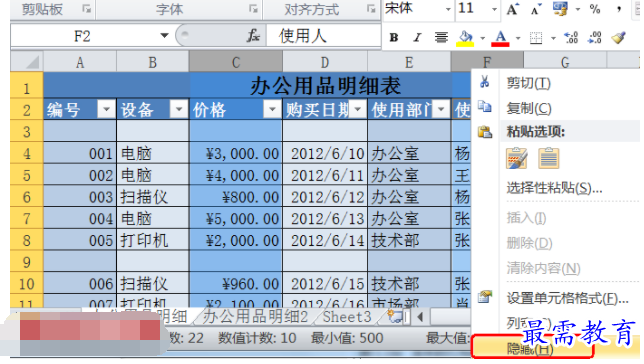644x364 pixels.
Task: Click the fx insert function icon
Action: 253,36
